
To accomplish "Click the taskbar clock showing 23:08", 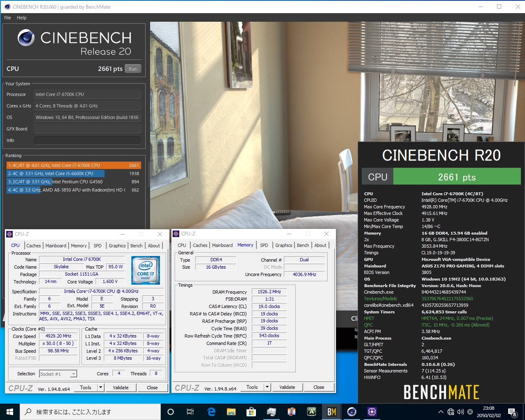I will point(489,412).
